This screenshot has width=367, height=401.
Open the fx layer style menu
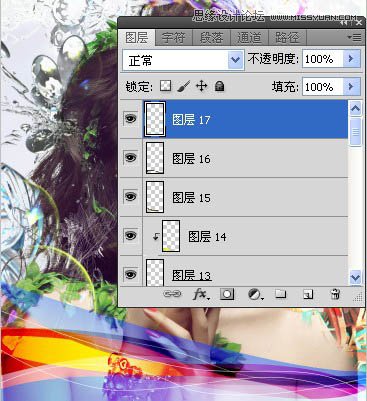(201, 294)
